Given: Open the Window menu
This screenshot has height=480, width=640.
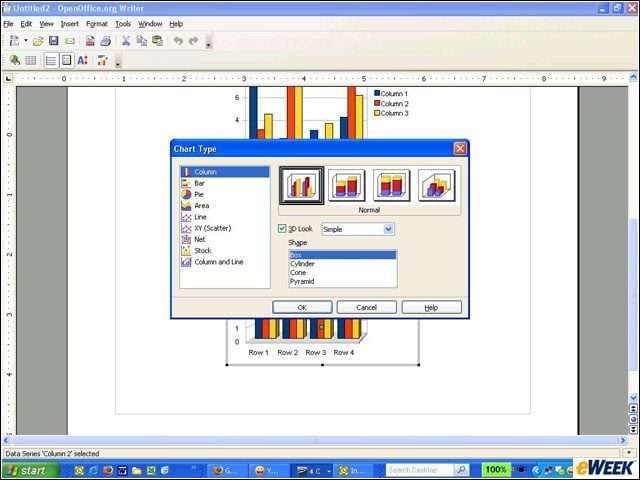Looking at the screenshot, I should click(150, 24).
